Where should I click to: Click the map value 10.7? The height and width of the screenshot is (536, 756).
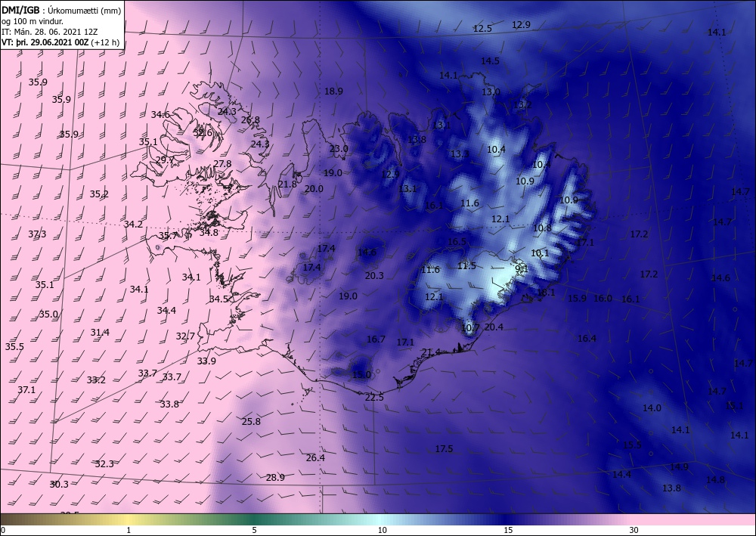(x=470, y=328)
